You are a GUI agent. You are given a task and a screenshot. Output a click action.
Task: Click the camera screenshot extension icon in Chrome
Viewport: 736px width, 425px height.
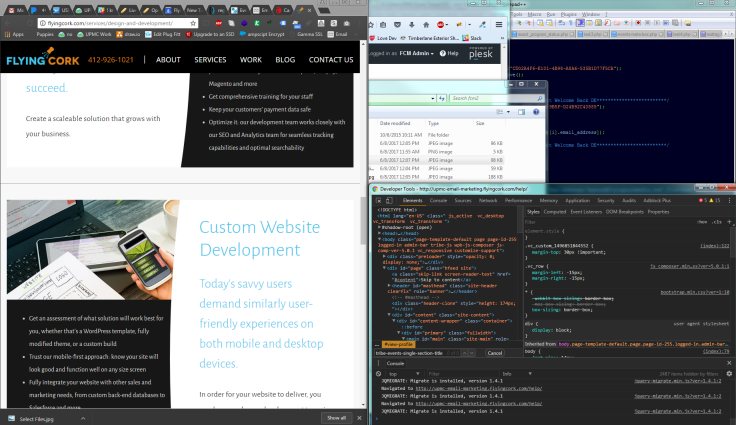coord(346,23)
